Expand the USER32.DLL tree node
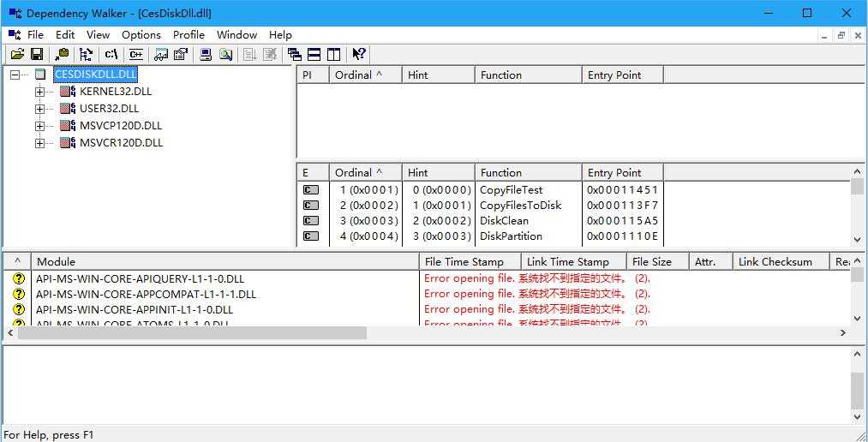868x442 pixels. coord(39,109)
